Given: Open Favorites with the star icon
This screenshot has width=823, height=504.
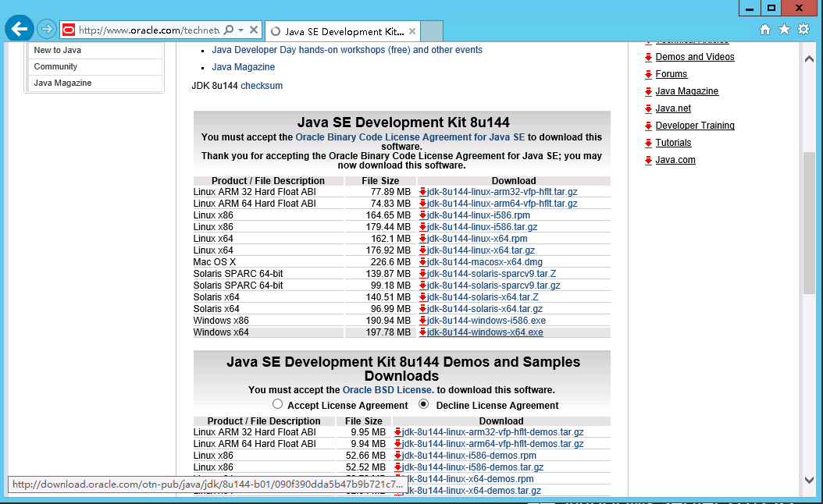Looking at the screenshot, I should coord(784,30).
